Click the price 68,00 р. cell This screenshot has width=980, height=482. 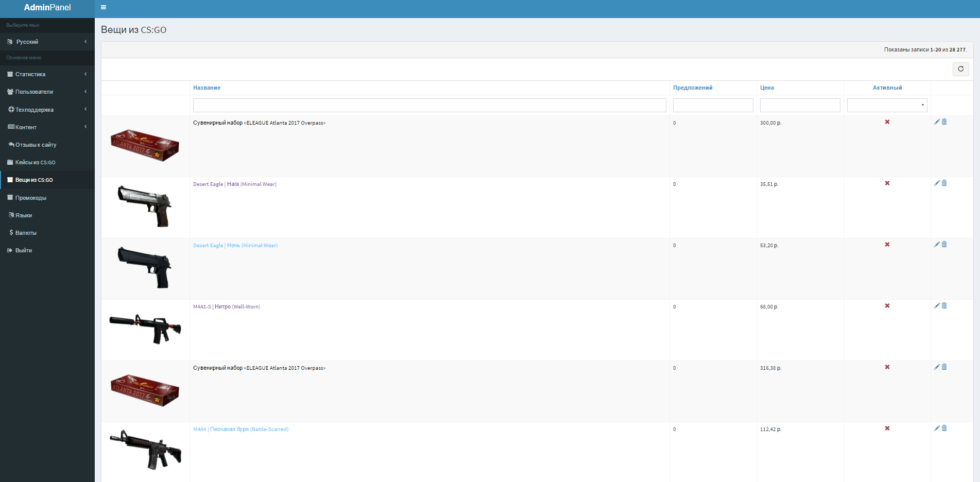(x=769, y=306)
